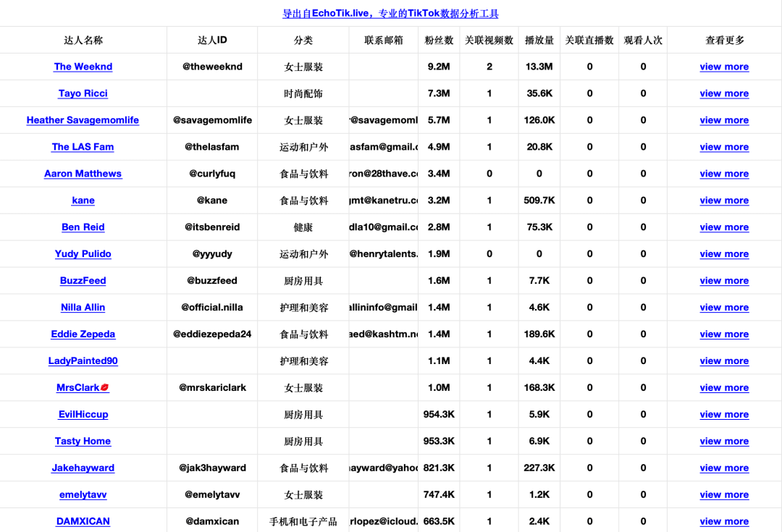The height and width of the screenshot is (532, 782).
Task: Click view more for Eddie Zepeda row
Action: tap(724, 334)
